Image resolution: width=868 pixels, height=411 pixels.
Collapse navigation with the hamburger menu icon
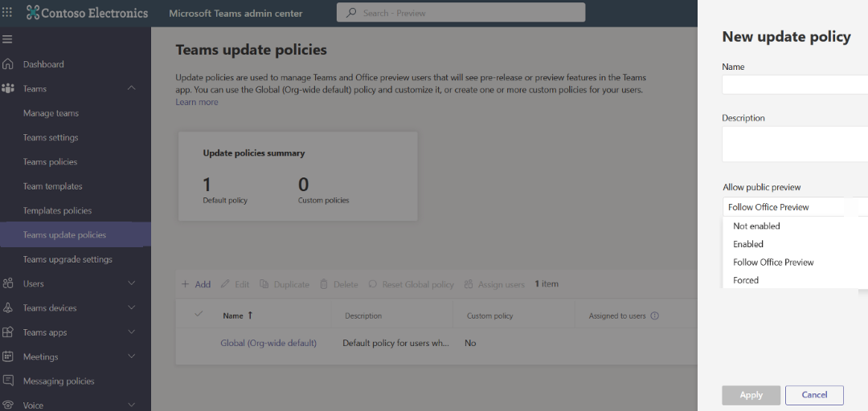[8, 39]
